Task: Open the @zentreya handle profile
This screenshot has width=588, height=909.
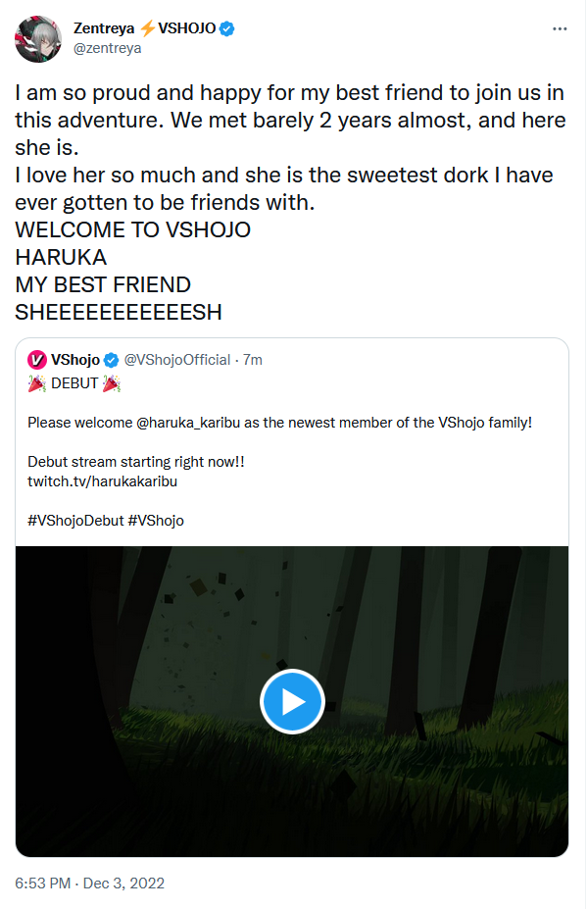Action: [x=107, y=47]
